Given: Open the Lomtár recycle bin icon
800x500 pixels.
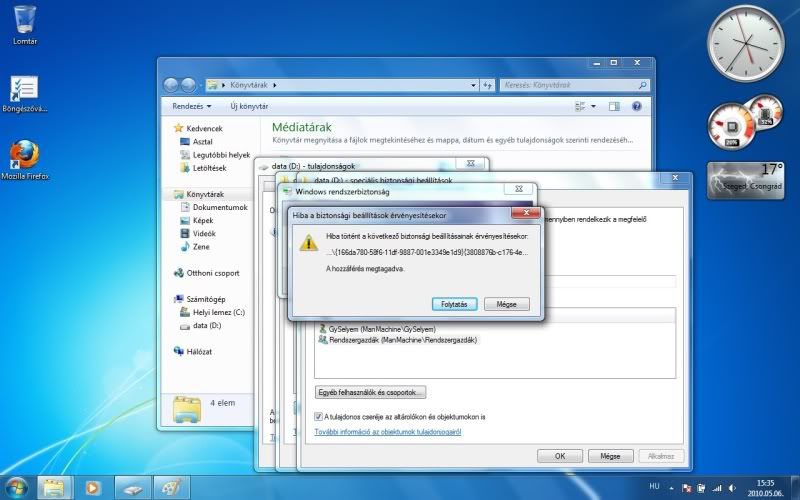Looking at the screenshot, I should 26,20.
